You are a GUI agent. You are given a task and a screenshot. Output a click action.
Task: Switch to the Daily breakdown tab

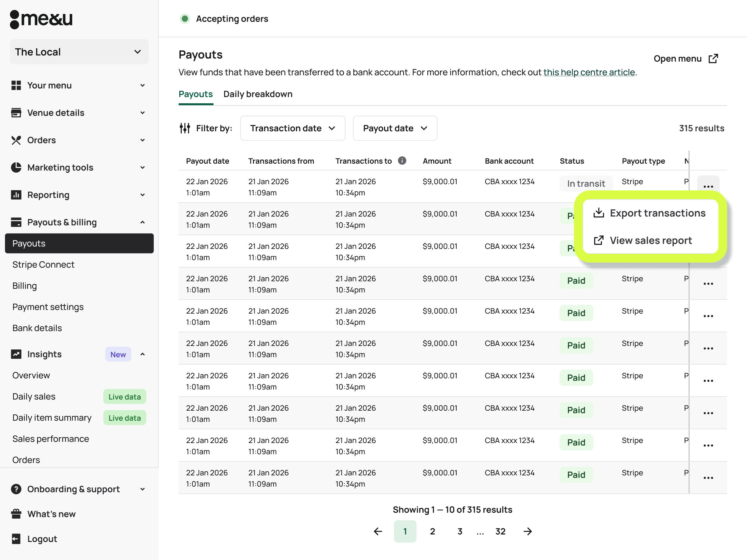point(258,94)
